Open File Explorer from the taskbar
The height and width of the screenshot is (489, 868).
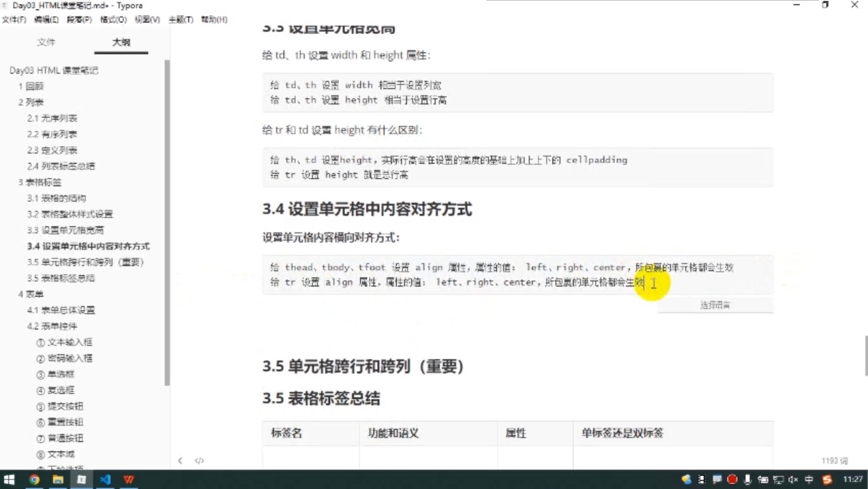coord(58,480)
